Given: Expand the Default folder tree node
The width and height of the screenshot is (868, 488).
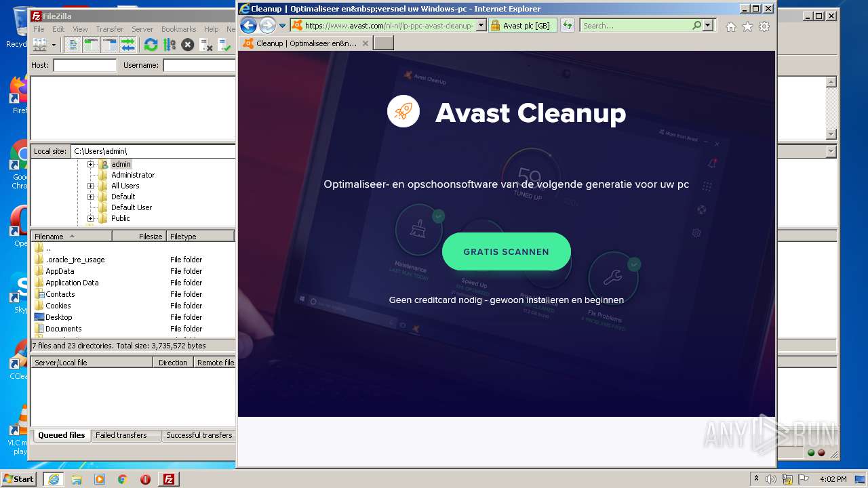Looking at the screenshot, I should [x=90, y=197].
